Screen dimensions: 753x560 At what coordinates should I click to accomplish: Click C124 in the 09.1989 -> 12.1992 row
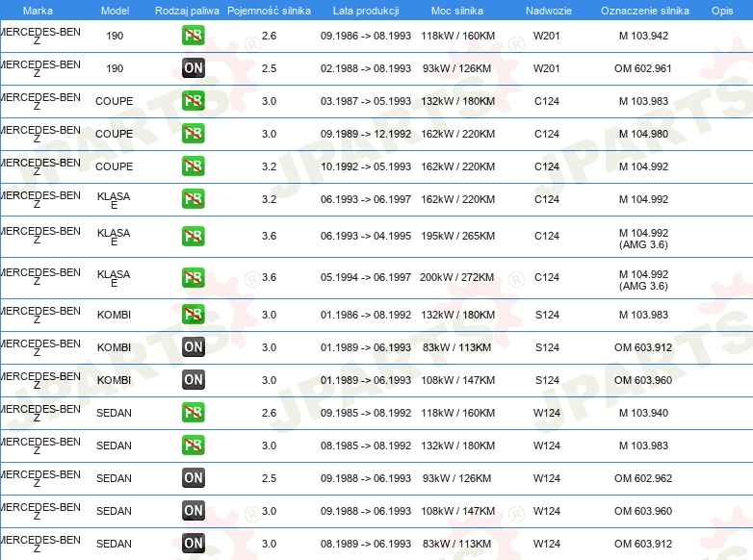(x=547, y=134)
